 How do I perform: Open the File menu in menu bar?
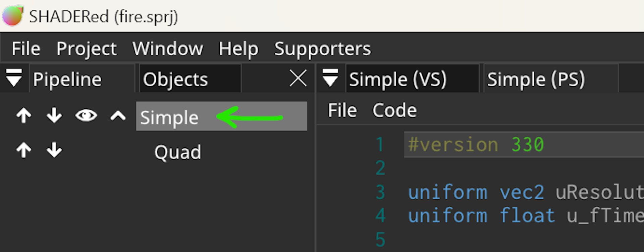pos(26,49)
